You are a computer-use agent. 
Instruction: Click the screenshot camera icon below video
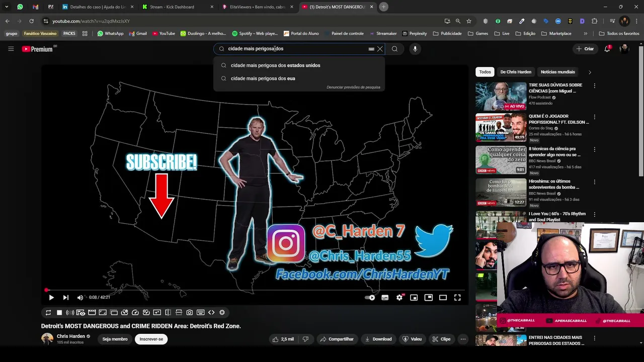189,312
